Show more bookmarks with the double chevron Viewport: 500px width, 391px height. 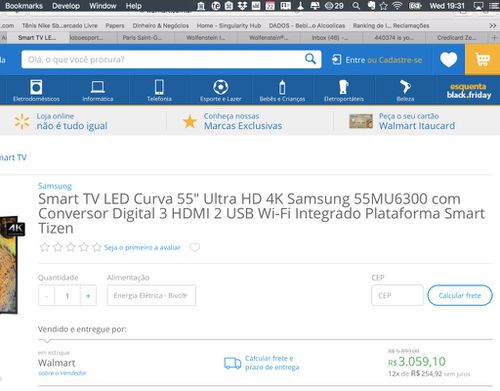(492, 26)
